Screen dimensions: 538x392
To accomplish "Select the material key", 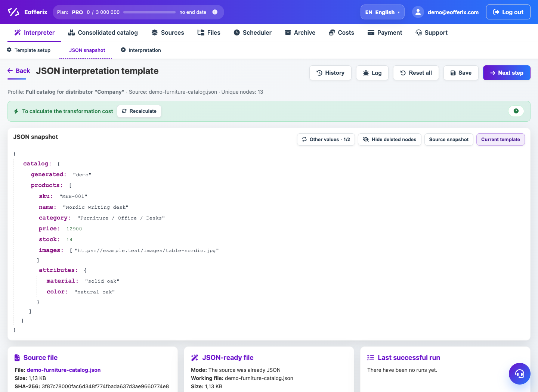I will [62, 281].
